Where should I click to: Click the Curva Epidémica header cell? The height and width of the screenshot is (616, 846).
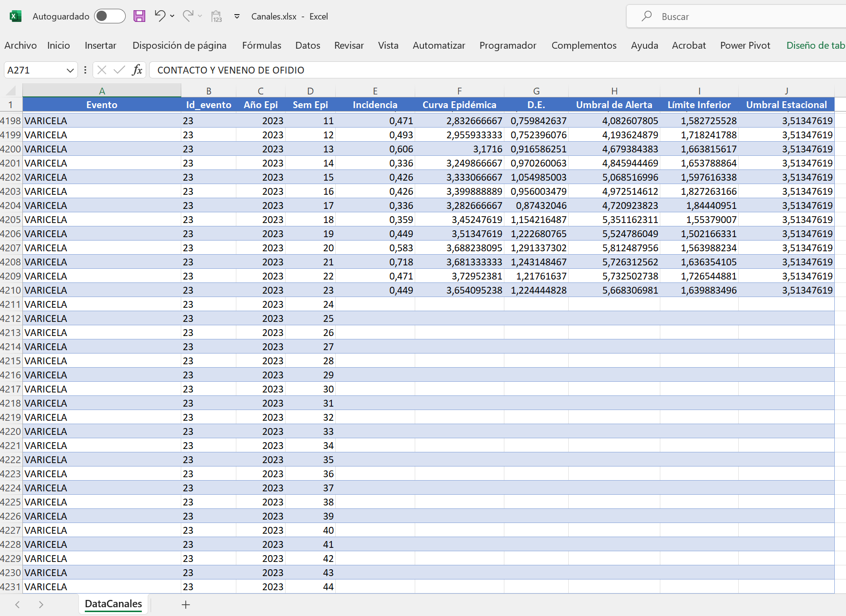[x=460, y=105]
